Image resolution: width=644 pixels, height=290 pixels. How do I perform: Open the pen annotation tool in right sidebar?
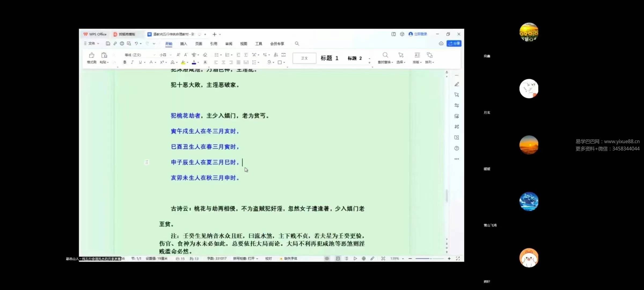(x=456, y=84)
